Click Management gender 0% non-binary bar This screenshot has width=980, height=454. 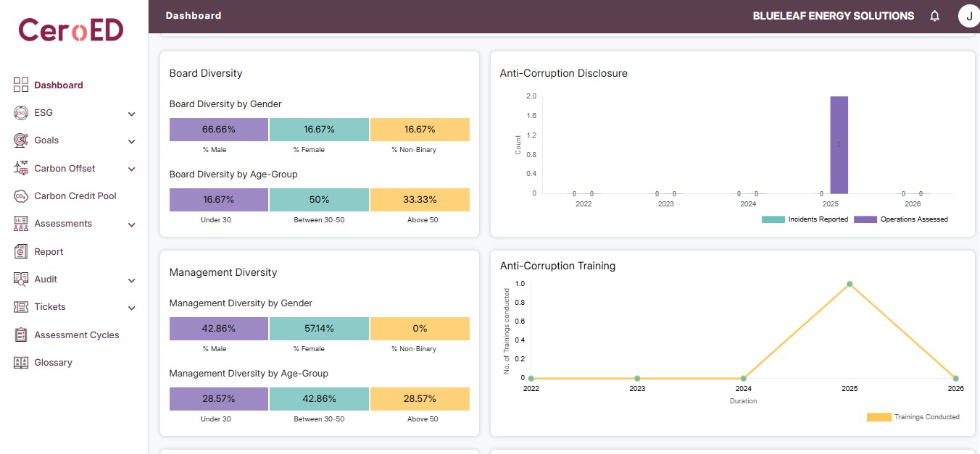pos(420,329)
